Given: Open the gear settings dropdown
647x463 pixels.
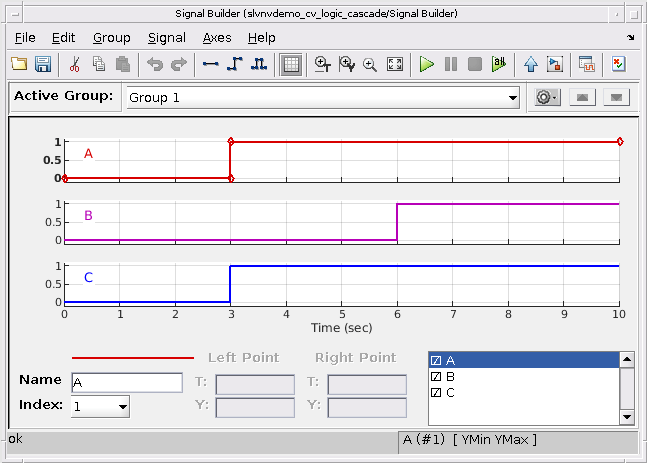Looking at the screenshot, I should click(547, 97).
